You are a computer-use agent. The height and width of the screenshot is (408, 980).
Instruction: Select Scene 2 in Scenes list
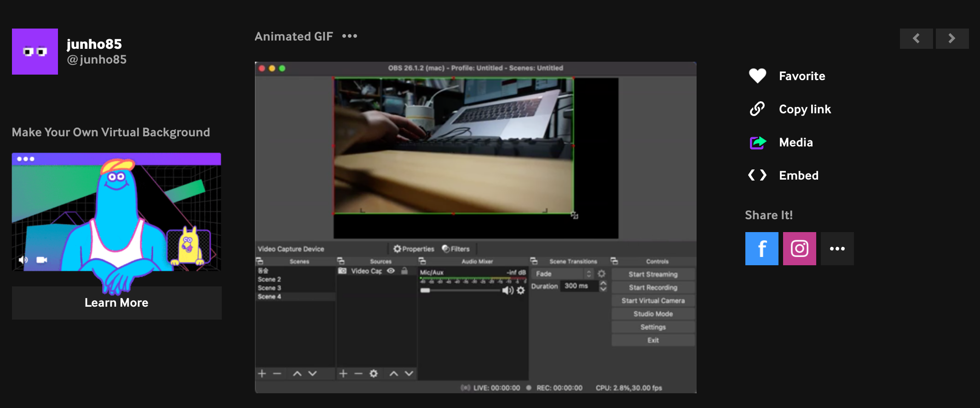pyautogui.click(x=269, y=280)
